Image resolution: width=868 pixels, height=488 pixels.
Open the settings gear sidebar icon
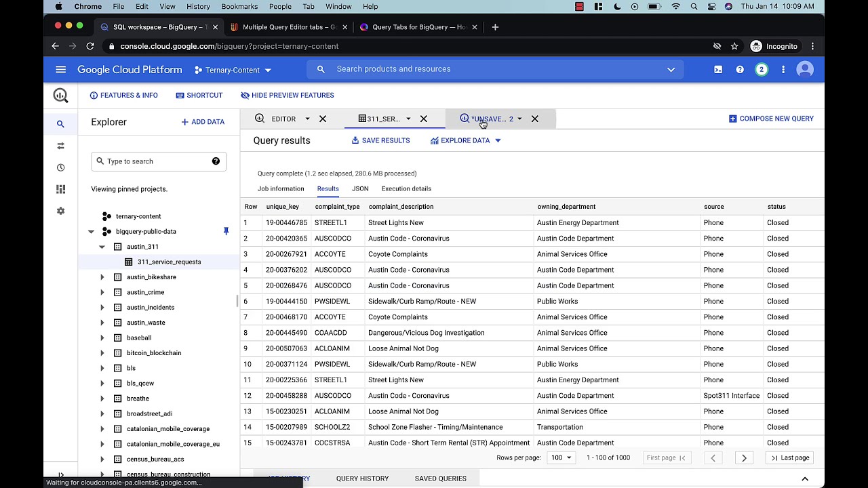click(60, 211)
